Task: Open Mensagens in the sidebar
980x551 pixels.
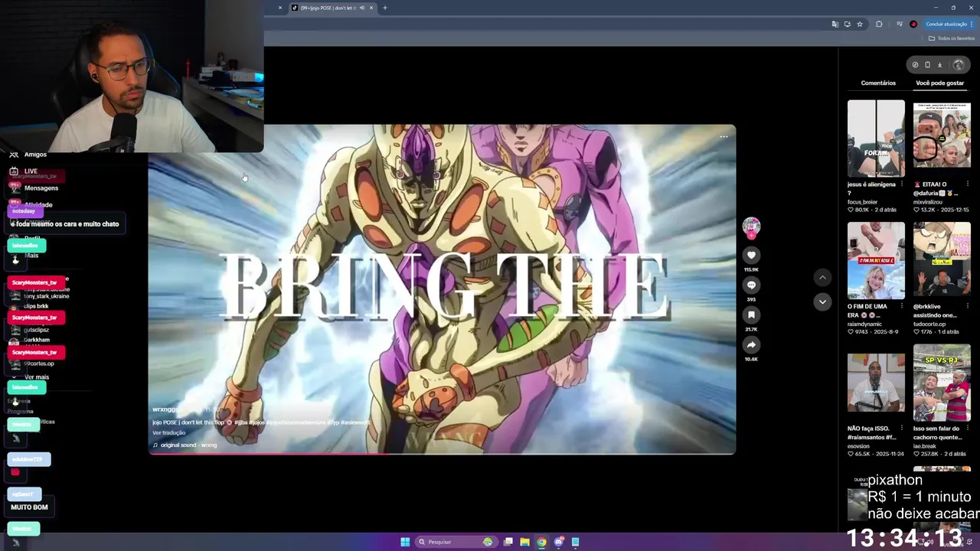Action: coord(41,188)
